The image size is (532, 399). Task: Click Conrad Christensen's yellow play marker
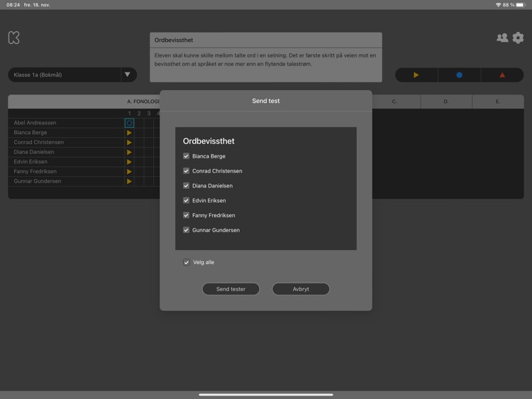click(129, 142)
